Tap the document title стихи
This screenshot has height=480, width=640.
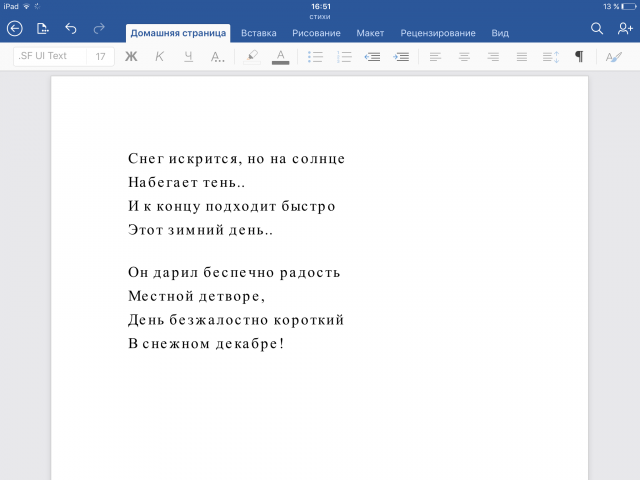320,17
